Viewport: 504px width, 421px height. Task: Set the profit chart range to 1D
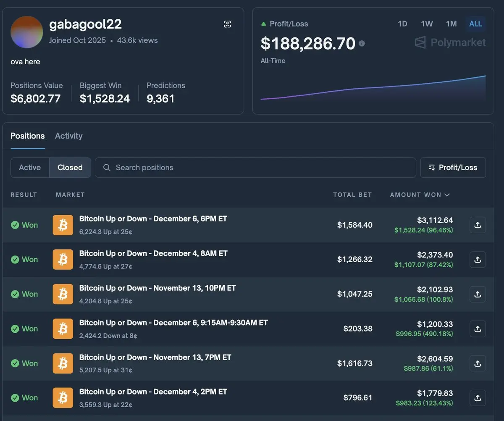402,24
